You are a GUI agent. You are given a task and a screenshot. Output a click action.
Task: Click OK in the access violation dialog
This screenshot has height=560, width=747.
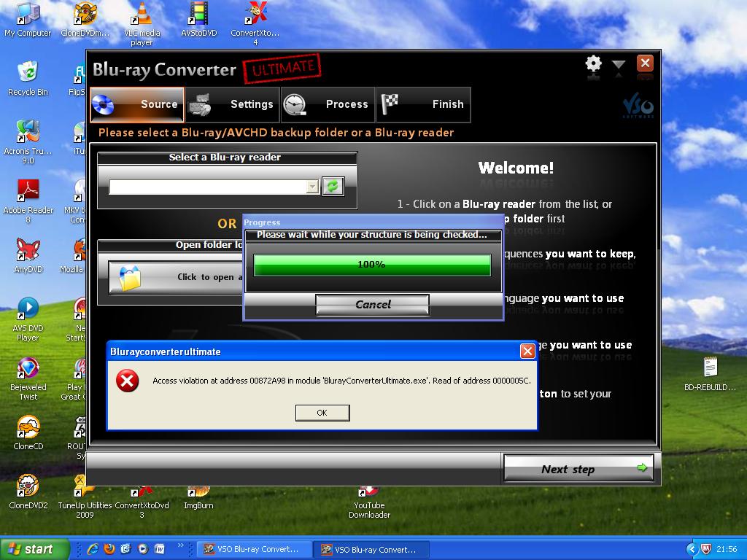click(322, 413)
